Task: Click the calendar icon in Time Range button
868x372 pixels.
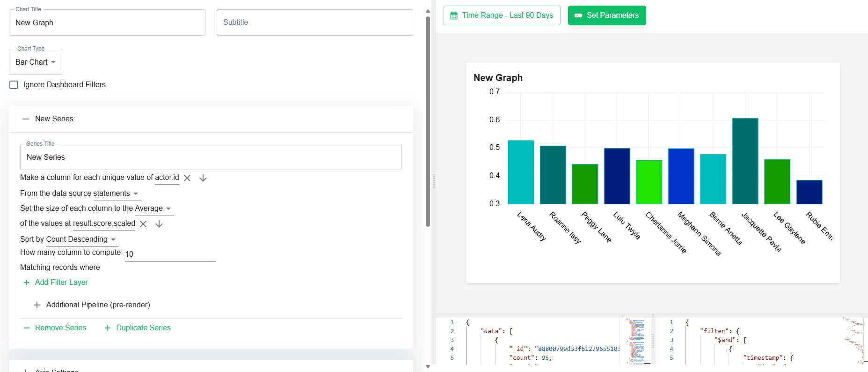Action: (453, 15)
